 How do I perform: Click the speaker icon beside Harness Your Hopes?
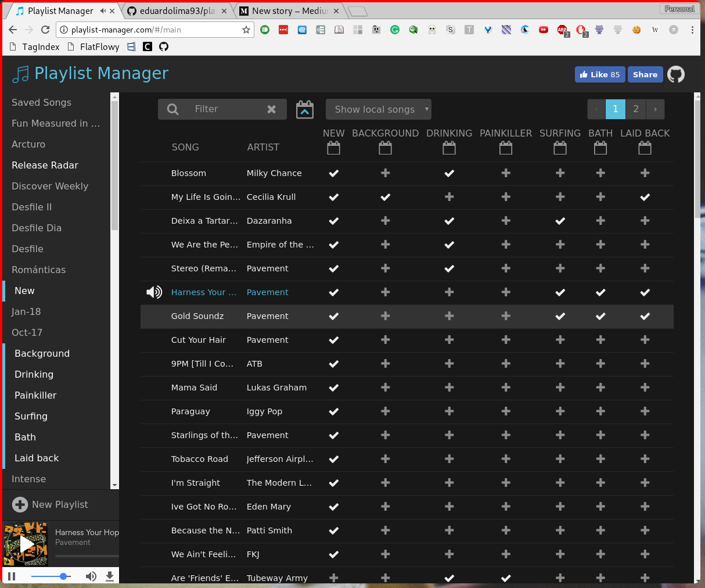click(154, 292)
